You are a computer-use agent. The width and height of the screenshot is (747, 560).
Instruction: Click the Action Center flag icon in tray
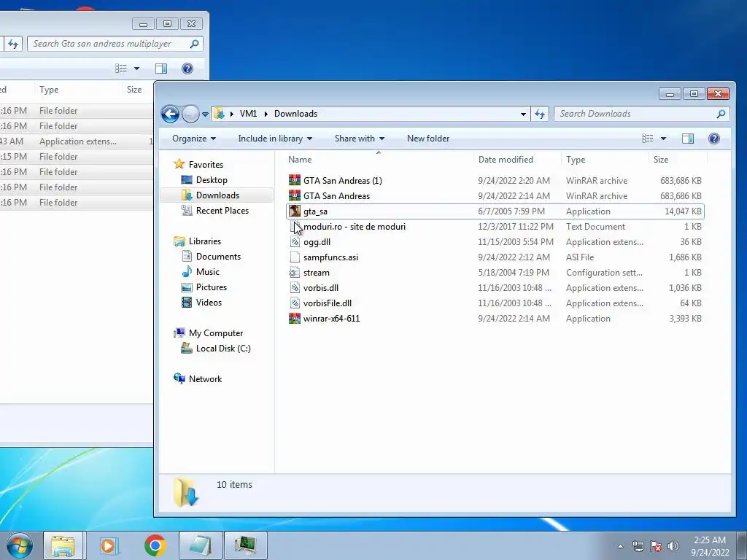tap(656, 546)
